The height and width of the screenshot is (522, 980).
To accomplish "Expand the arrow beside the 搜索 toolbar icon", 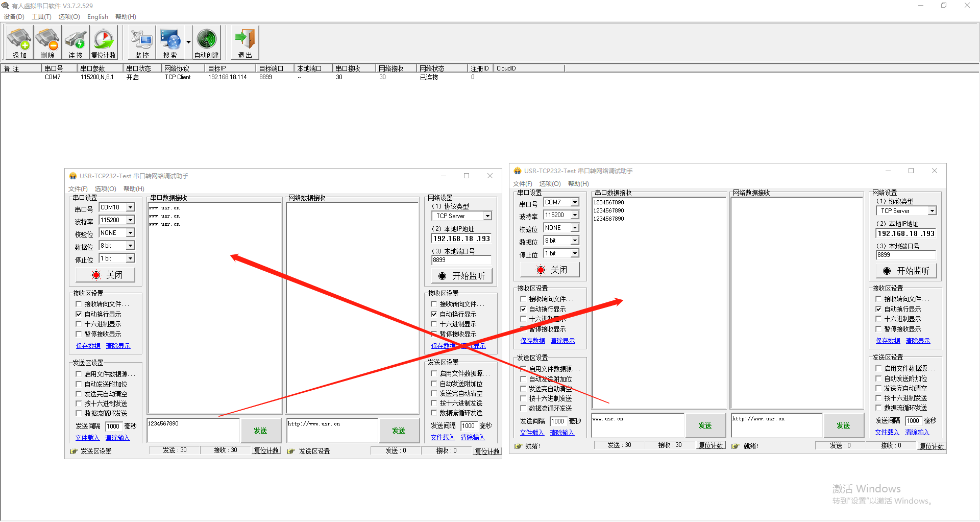I will (x=188, y=42).
